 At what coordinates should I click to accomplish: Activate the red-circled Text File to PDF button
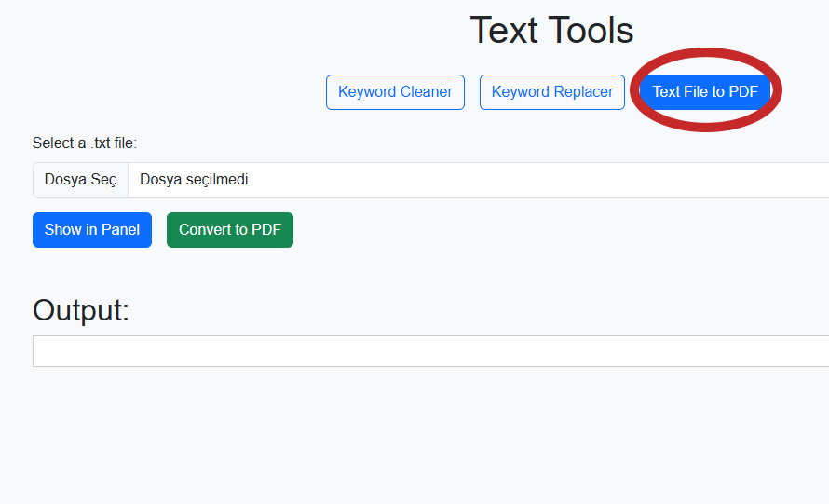(705, 92)
